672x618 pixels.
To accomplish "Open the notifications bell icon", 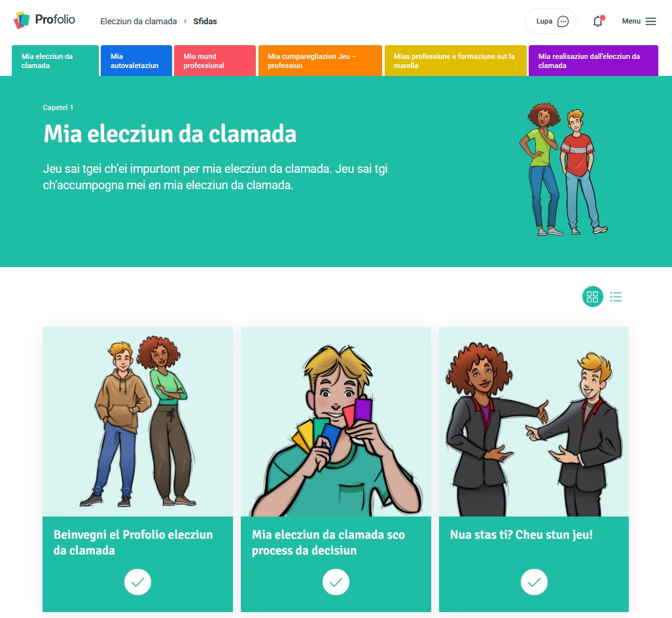I will 598,21.
